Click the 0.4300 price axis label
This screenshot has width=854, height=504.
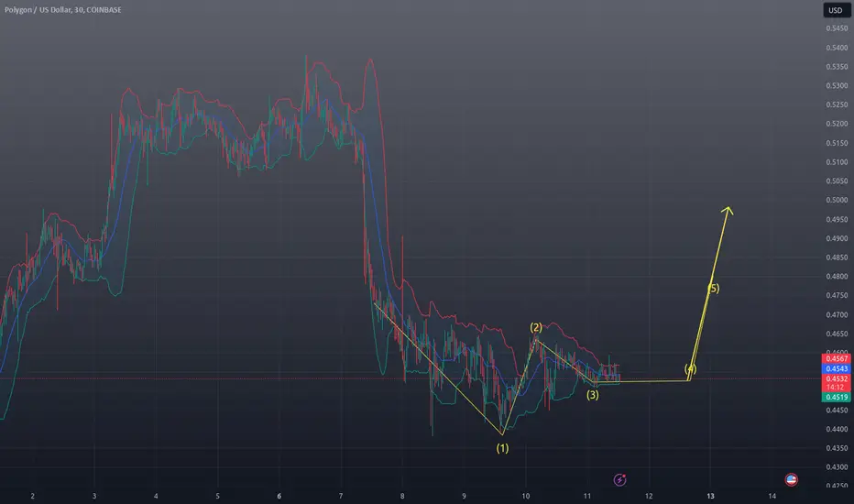pyautogui.click(x=837, y=467)
